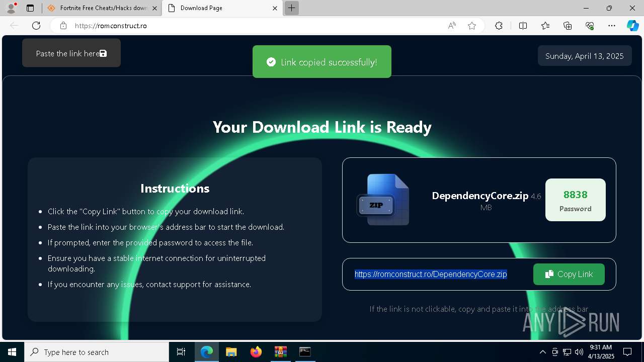Viewport: 644px width, 362px height.
Task: Open the Copilot sidebar icon
Action: [632, 26]
